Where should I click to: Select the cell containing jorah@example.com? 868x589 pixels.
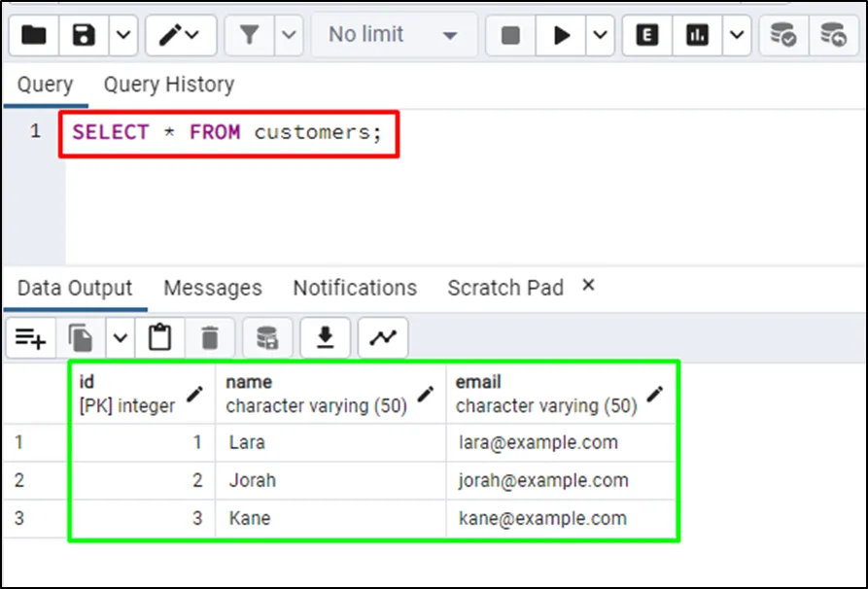point(543,480)
